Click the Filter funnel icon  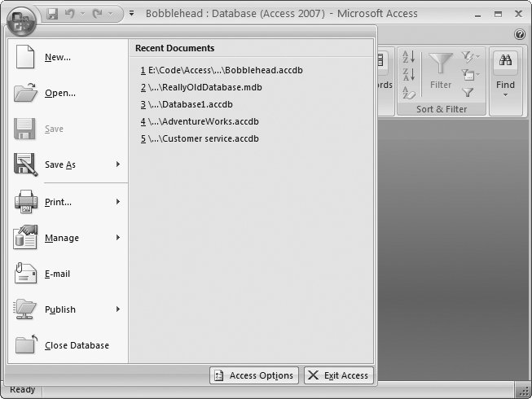441,66
